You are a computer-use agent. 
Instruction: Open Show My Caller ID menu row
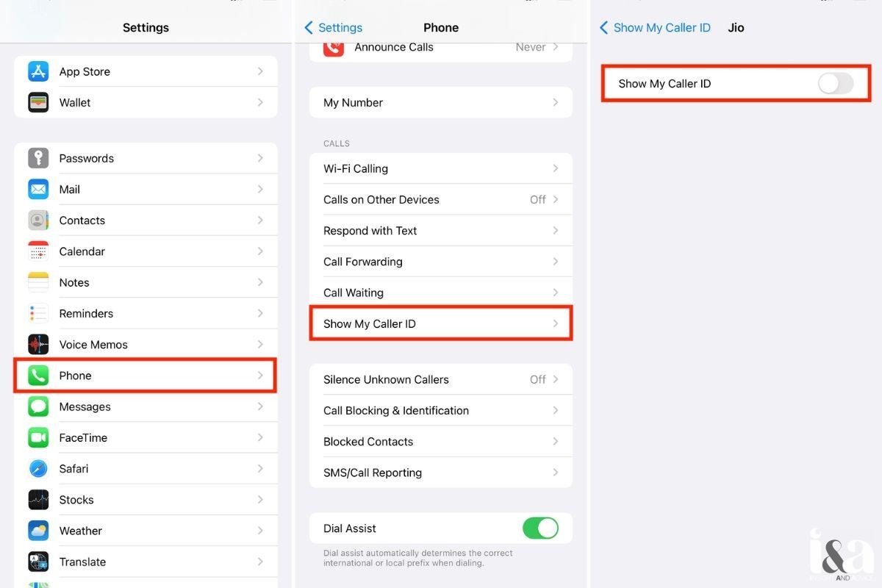pyautogui.click(x=440, y=323)
